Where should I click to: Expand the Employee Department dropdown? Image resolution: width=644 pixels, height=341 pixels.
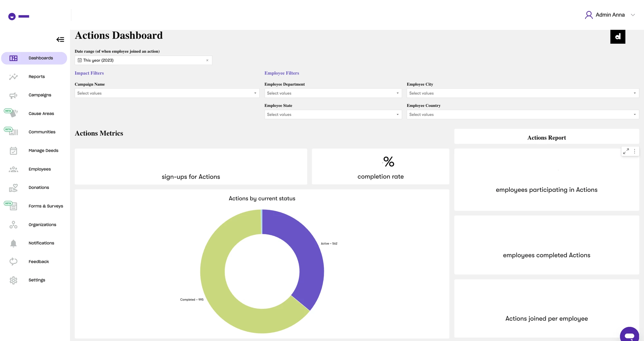(x=333, y=93)
